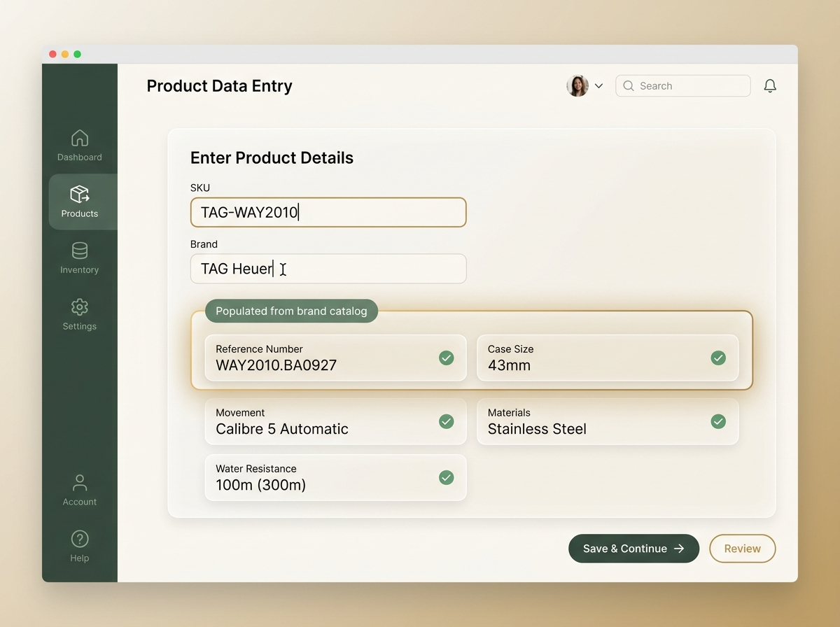This screenshot has width=840, height=627.
Task: Click the Populated from brand catalog badge
Action: tap(291, 311)
